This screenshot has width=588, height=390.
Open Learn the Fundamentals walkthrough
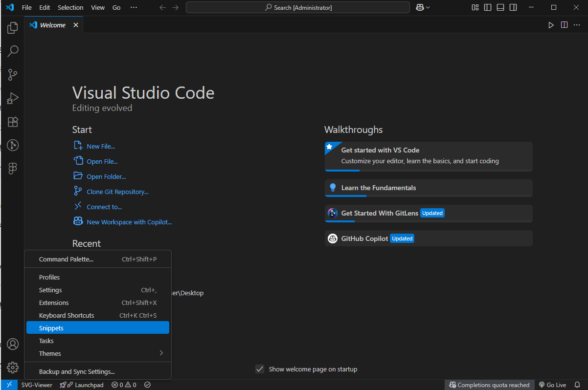(x=429, y=188)
